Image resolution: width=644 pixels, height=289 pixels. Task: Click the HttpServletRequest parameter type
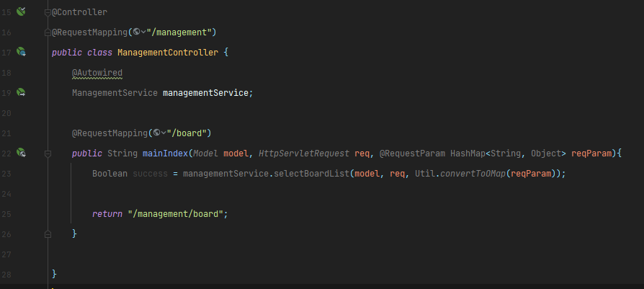tap(304, 154)
